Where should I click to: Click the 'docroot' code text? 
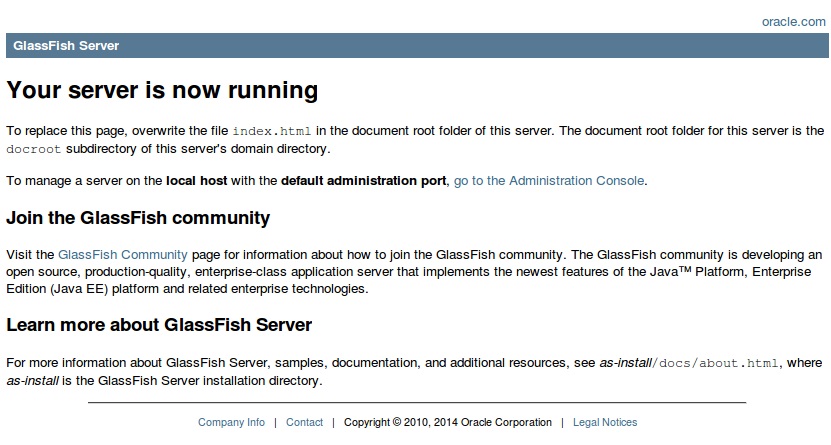pos(33,149)
